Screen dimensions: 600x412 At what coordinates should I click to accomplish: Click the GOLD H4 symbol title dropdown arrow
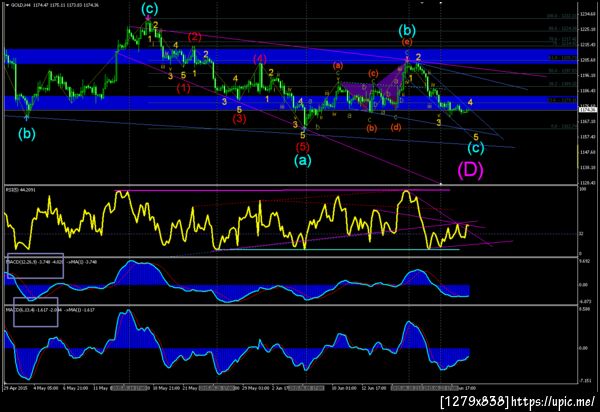(x=7, y=5)
